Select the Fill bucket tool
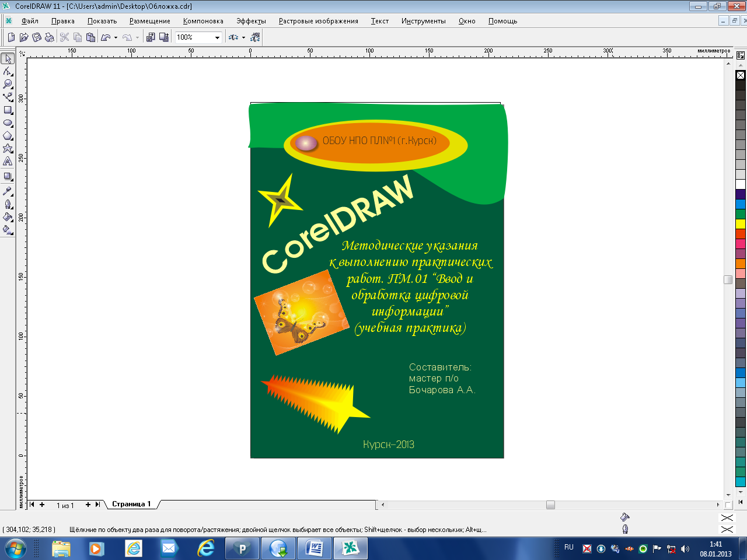747x560 pixels. click(8, 217)
